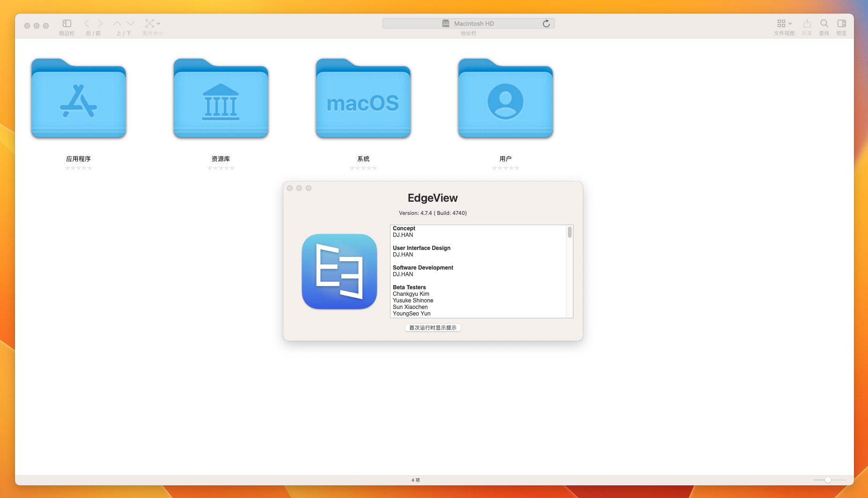Open the file view mode dropdown
Viewport: 868px width, 498px height.
pos(784,23)
